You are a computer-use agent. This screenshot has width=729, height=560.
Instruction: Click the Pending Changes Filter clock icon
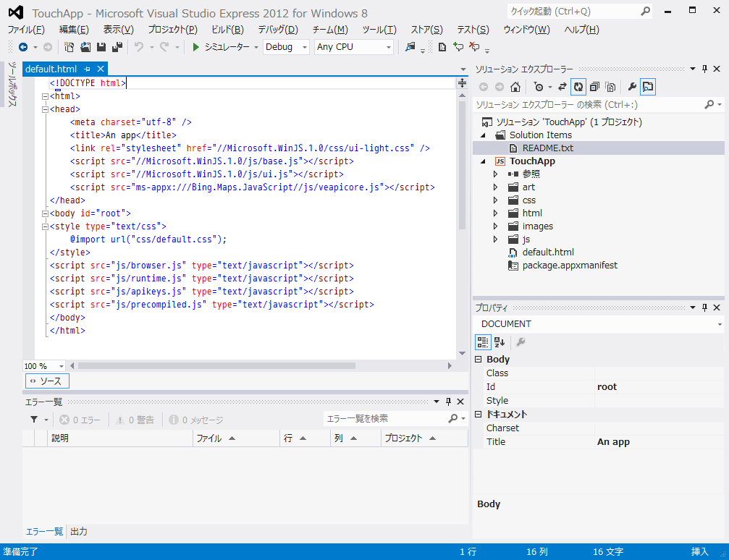[539, 87]
